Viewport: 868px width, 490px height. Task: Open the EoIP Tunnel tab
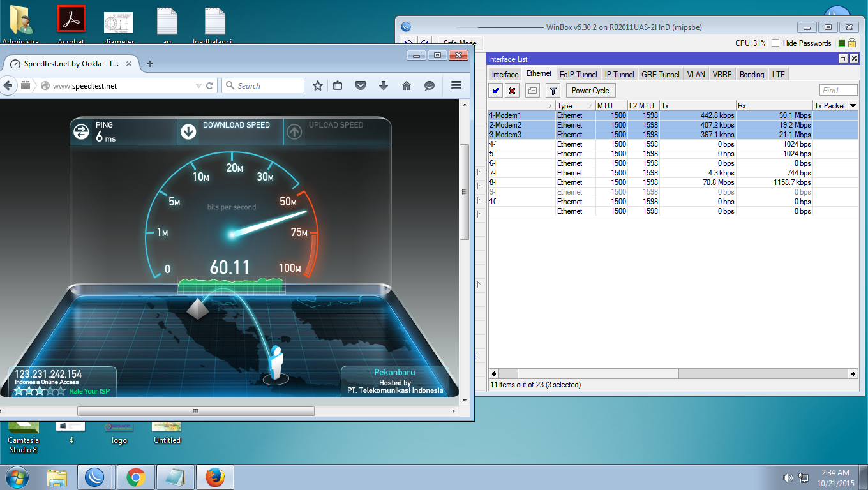click(x=578, y=75)
